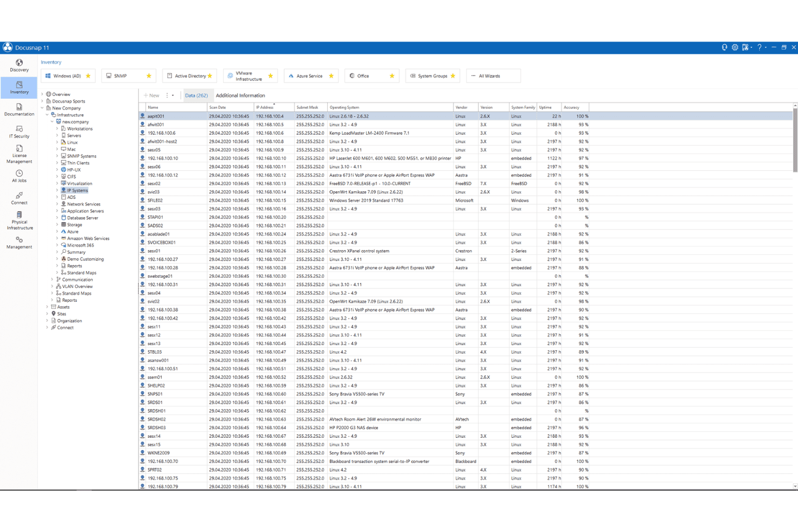Toggle favorite star on Windows (AD) wizard
798x532 pixels.
tap(88, 76)
